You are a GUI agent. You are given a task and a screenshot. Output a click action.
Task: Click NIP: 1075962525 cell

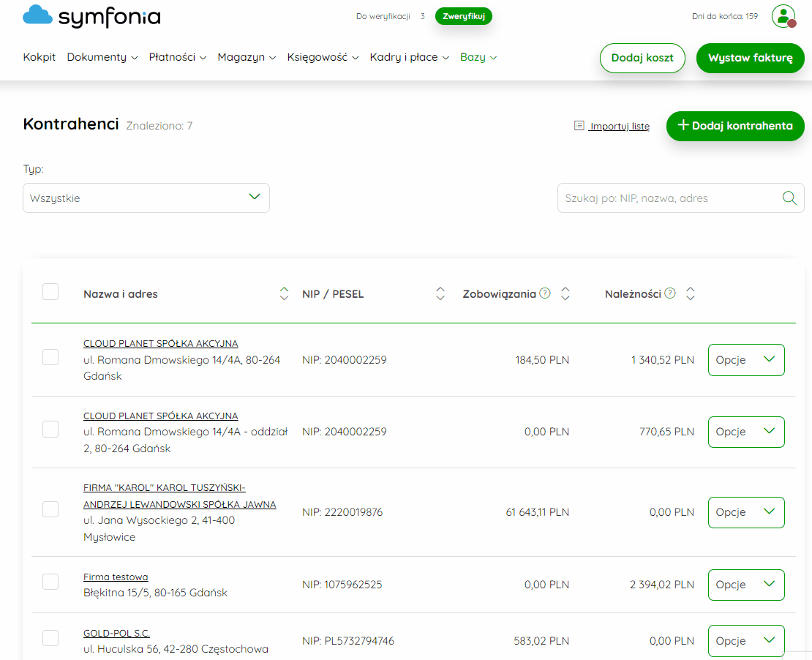tap(342, 585)
